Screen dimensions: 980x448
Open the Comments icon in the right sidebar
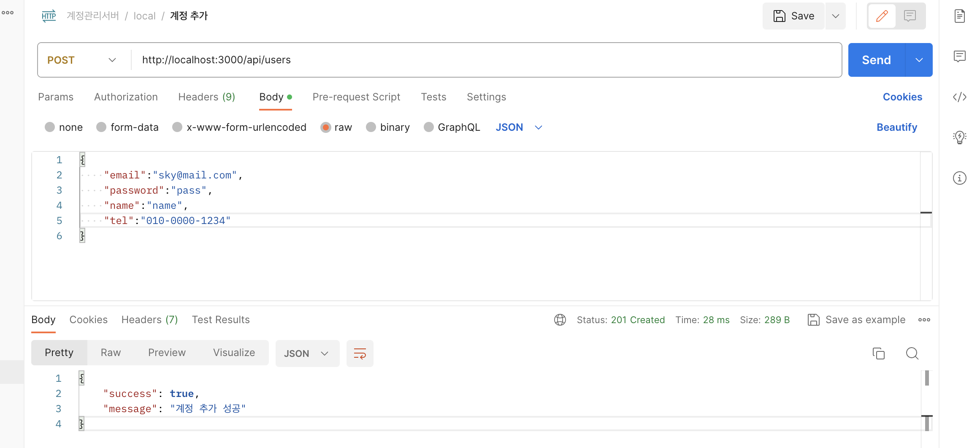tap(960, 56)
